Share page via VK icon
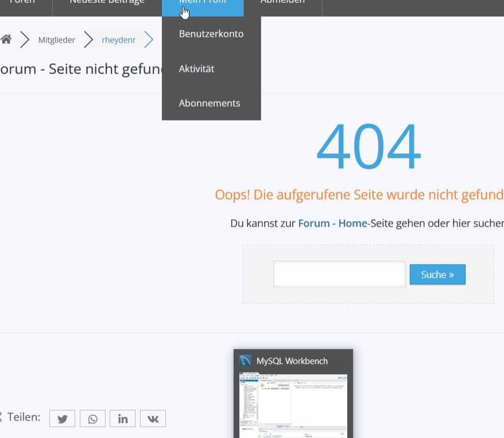Image resolution: width=504 pixels, height=438 pixels. click(153, 418)
